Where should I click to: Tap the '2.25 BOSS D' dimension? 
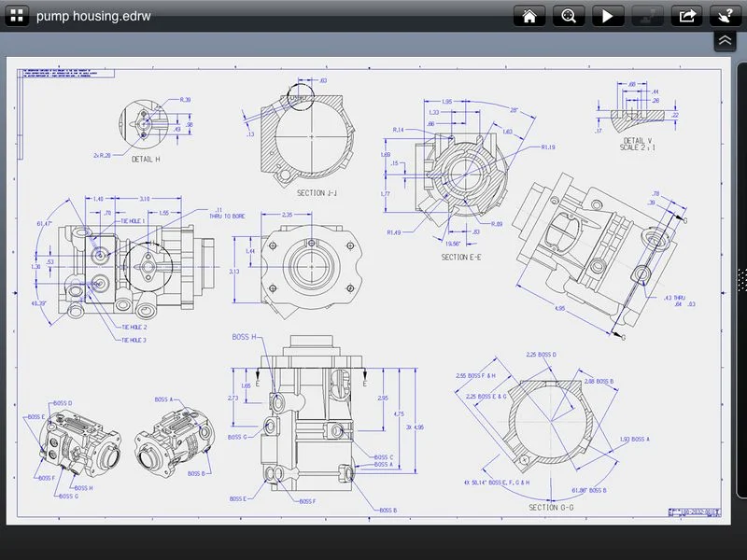click(x=542, y=355)
